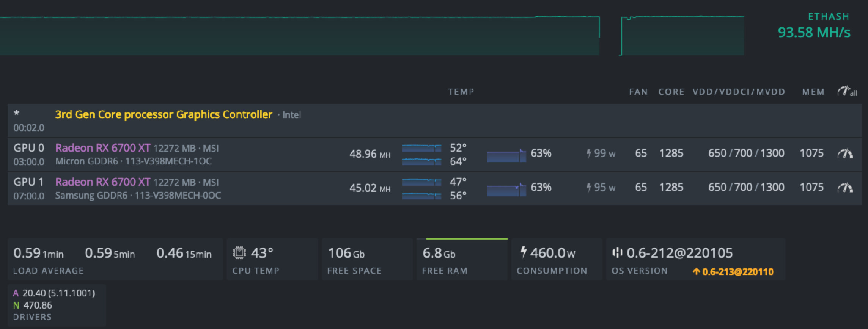Click the GPU 0 power bolt icon

point(589,154)
